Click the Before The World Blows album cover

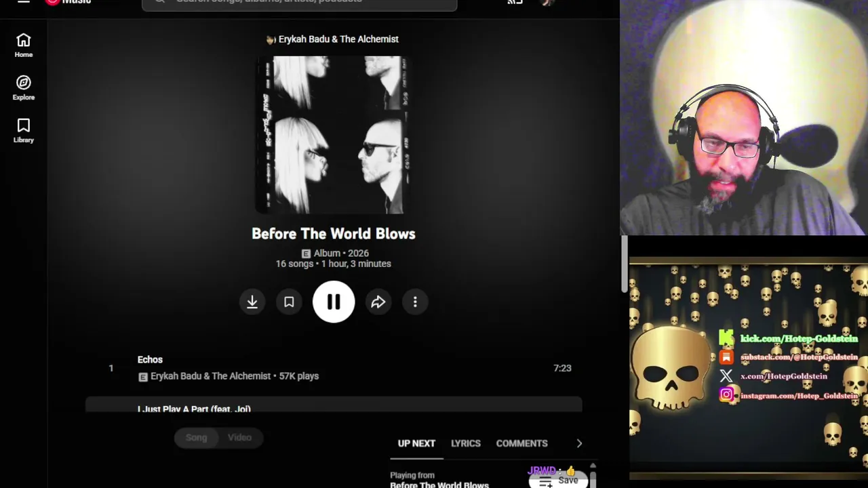333,135
